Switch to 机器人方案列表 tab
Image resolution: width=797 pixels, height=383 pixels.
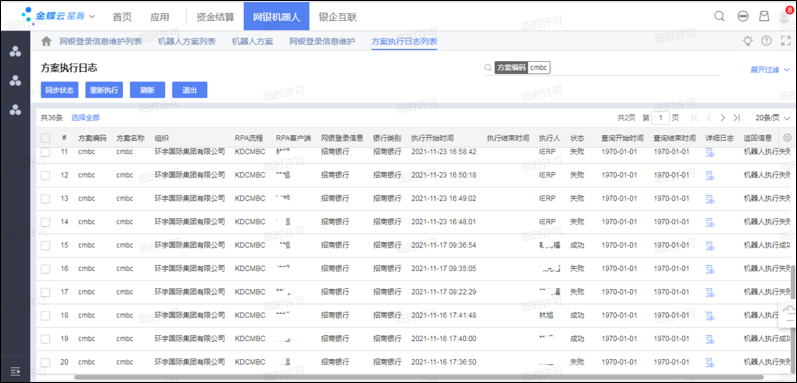(187, 41)
